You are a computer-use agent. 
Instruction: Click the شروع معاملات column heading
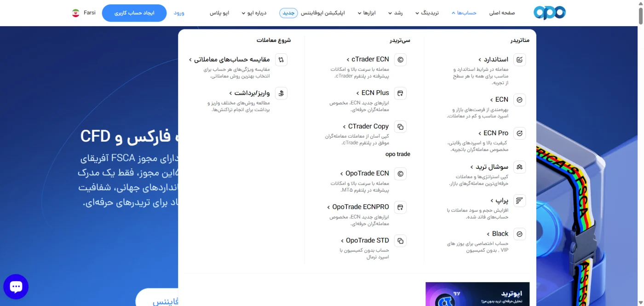pos(274,40)
